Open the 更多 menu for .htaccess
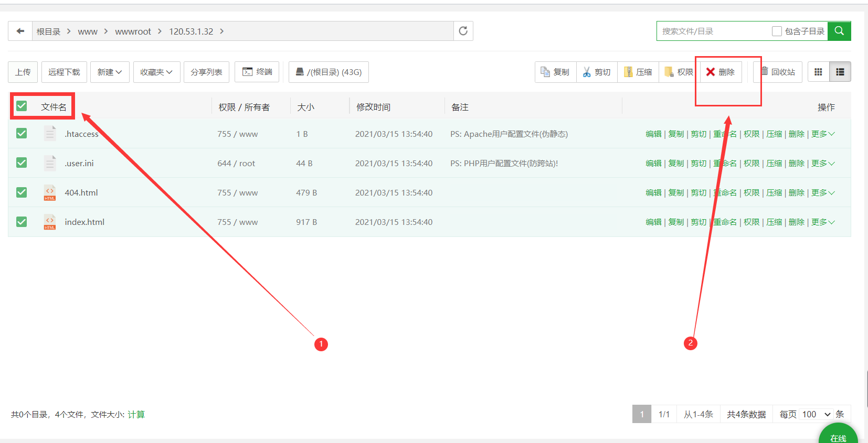The height and width of the screenshot is (443, 868). pyautogui.click(x=823, y=134)
